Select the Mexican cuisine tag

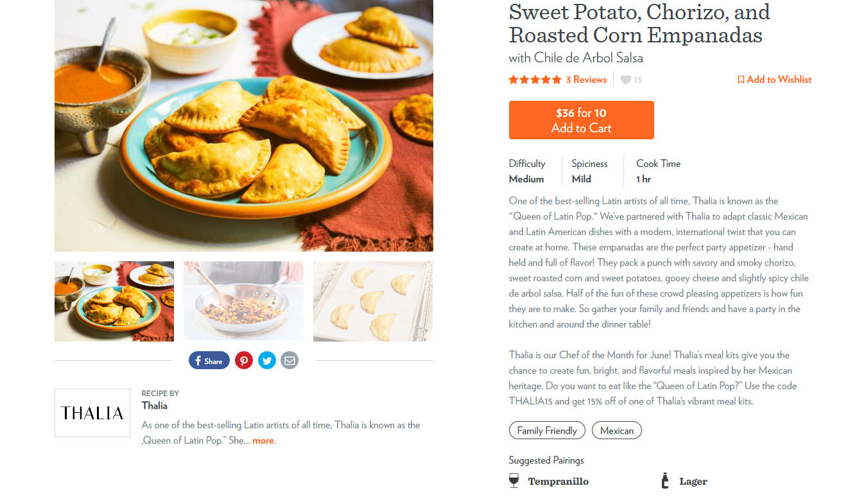(616, 430)
